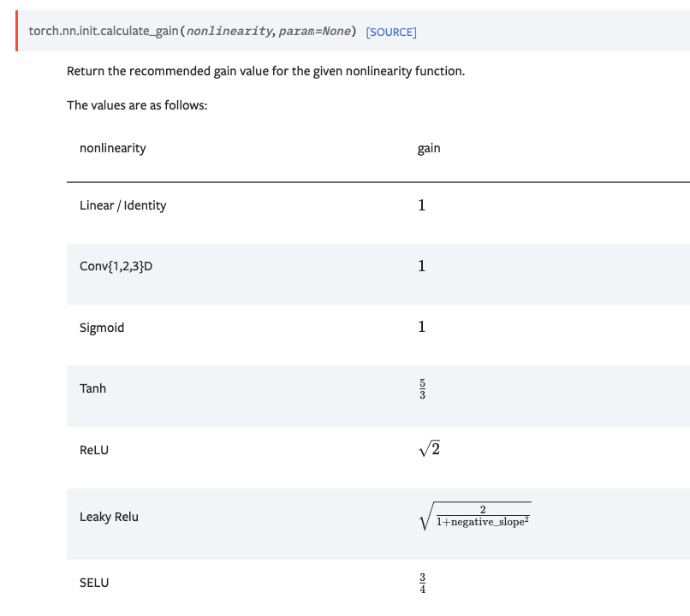Click 'The values are as follows:' text
Image resolution: width=690 pixels, height=616 pixels.
(137, 105)
